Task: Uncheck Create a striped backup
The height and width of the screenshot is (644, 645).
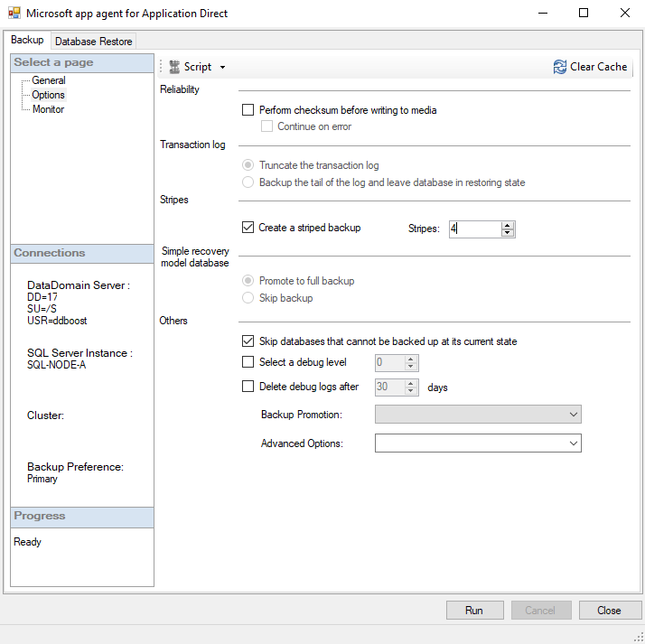Action: 248,228
